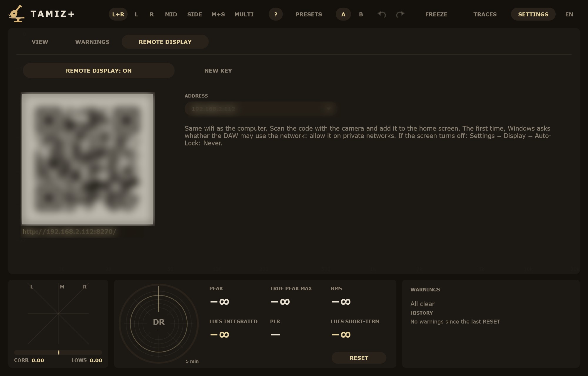588x376 pixels.
Task: Choose comparison slot A
Action: coord(343,14)
